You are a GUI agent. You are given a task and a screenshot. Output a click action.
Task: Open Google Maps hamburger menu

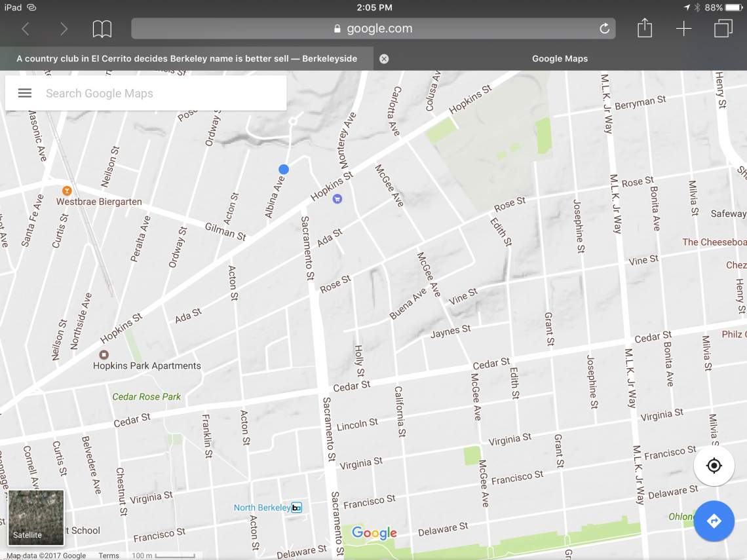point(25,93)
